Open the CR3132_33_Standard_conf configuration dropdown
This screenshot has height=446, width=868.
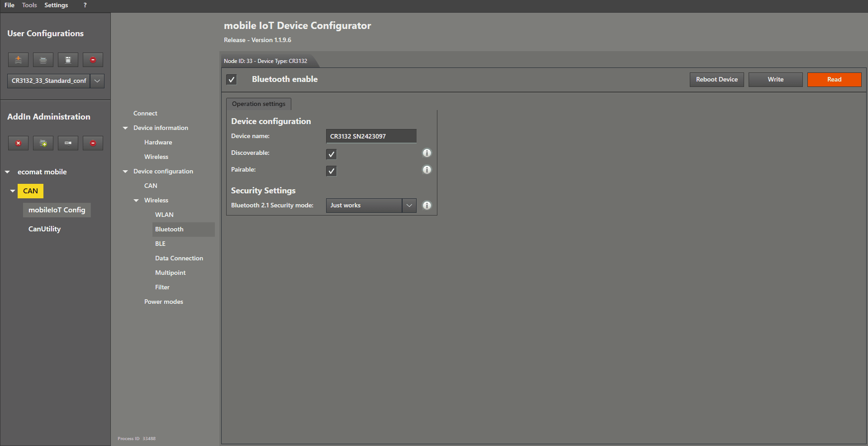coord(97,81)
